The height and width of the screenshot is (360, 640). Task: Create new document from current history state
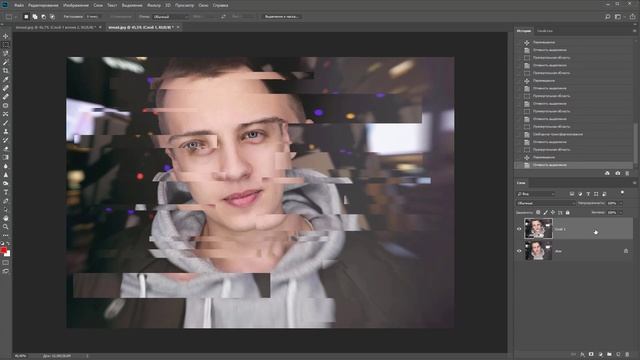coord(607,173)
